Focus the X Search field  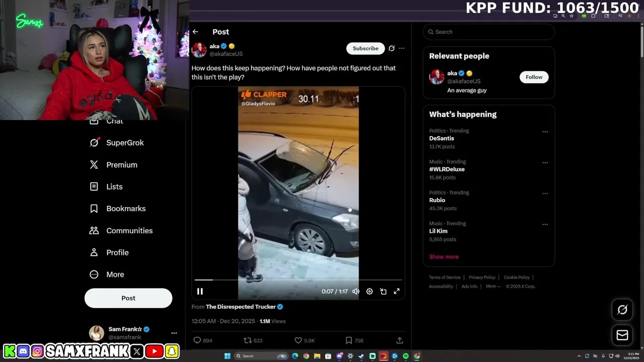point(489,32)
